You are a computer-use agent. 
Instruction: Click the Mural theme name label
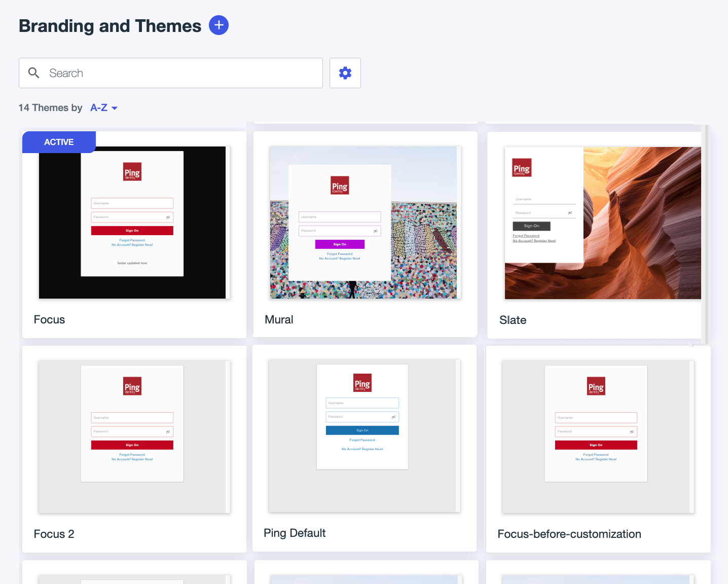click(279, 320)
